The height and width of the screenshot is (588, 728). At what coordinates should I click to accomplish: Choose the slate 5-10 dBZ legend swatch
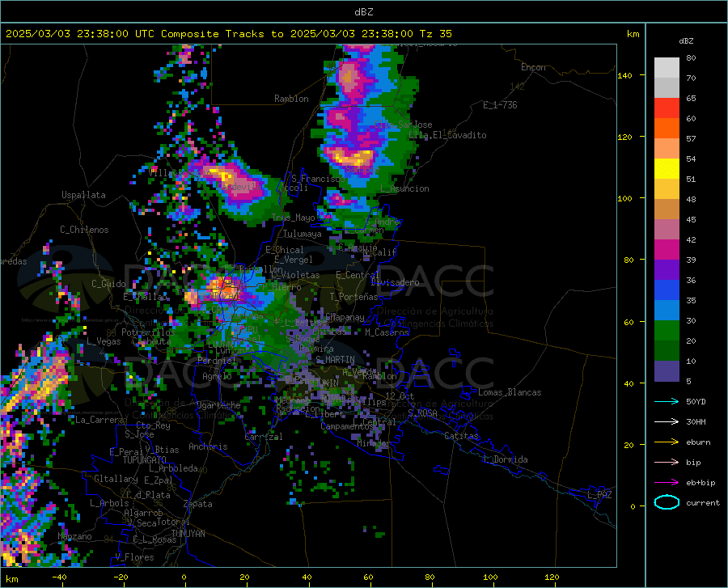click(667, 371)
